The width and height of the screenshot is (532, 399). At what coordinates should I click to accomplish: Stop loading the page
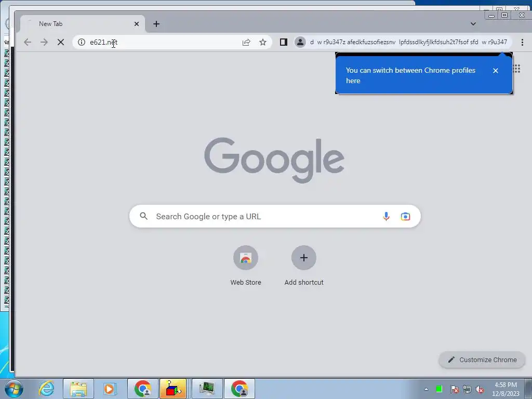click(61, 42)
